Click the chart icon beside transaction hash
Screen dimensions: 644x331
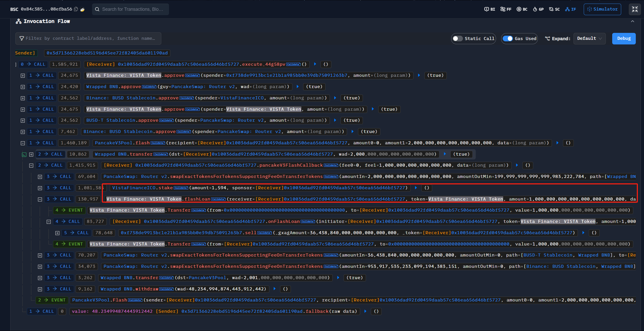82,9
